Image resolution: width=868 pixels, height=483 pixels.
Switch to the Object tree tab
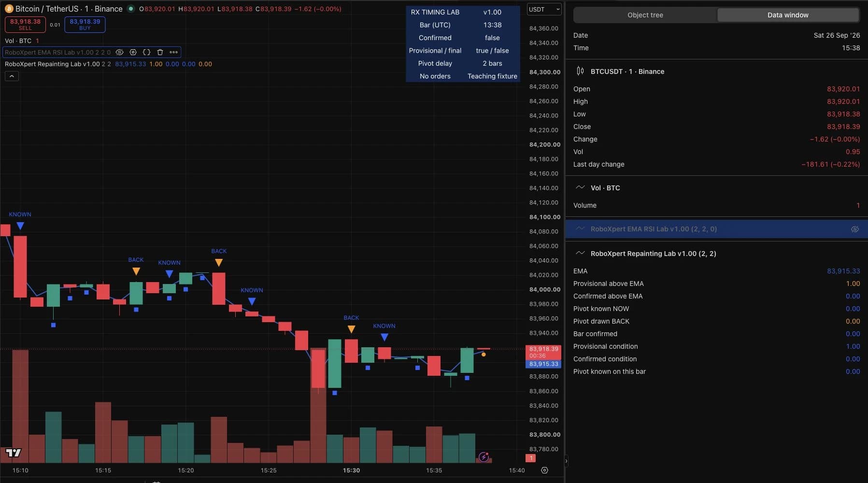645,15
